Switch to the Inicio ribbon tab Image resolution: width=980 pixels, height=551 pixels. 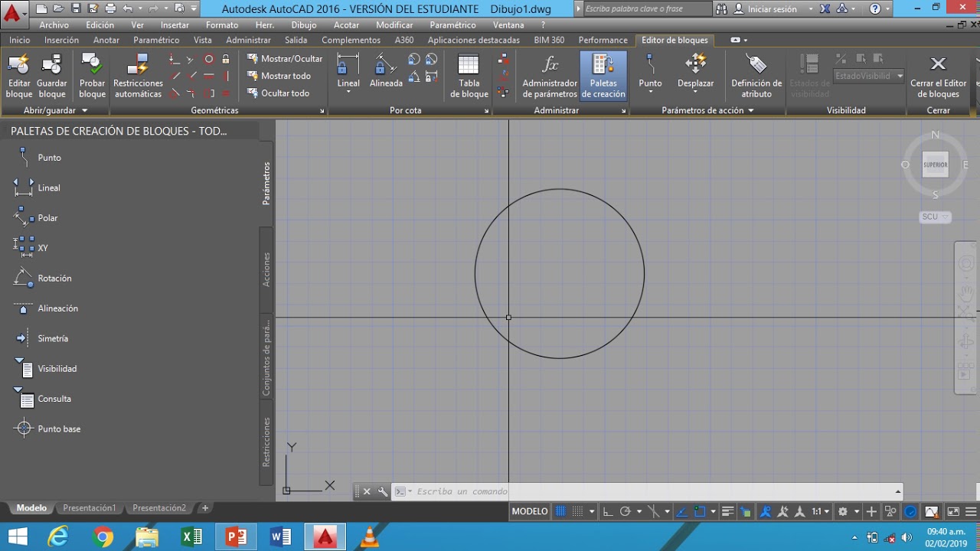(20, 40)
